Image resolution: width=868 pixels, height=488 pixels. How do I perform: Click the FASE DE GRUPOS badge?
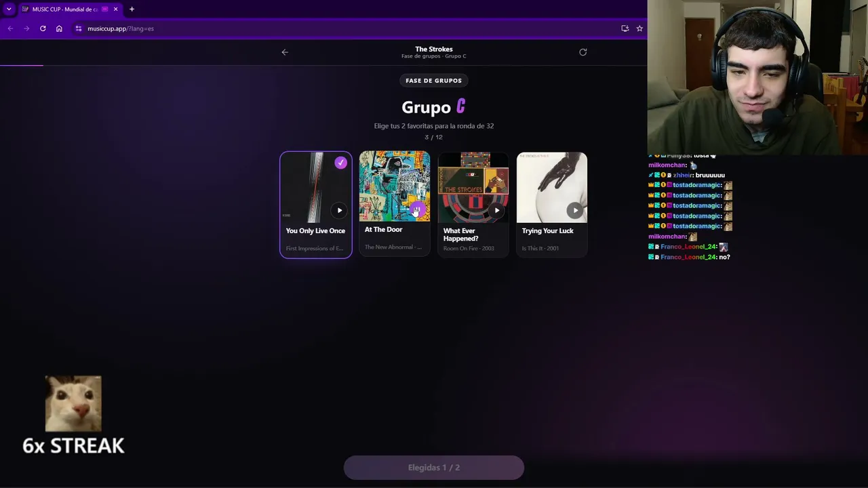coord(434,81)
